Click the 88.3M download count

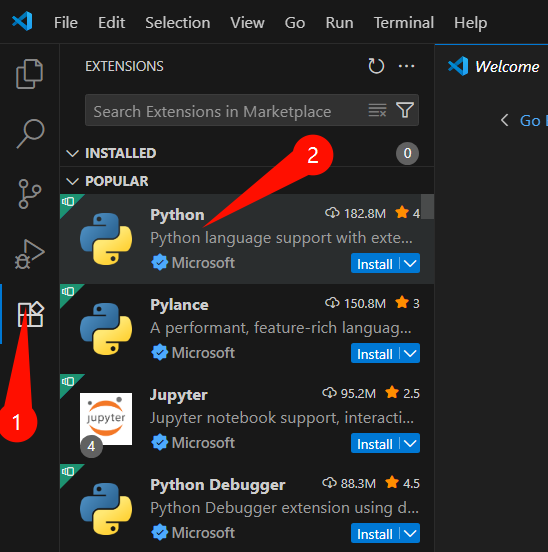[x=358, y=484]
